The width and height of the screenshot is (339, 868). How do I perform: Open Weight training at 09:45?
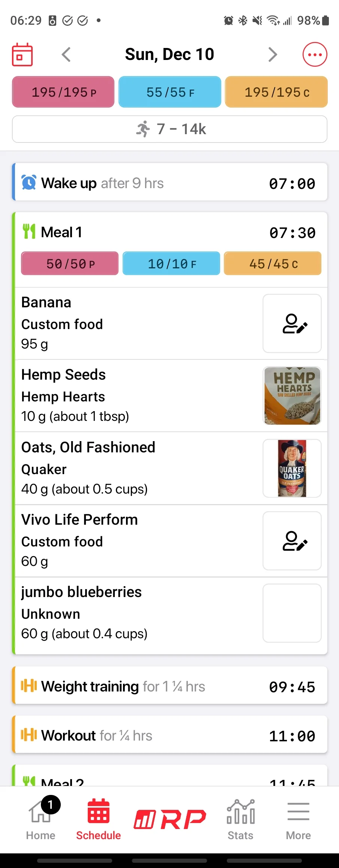tap(169, 687)
